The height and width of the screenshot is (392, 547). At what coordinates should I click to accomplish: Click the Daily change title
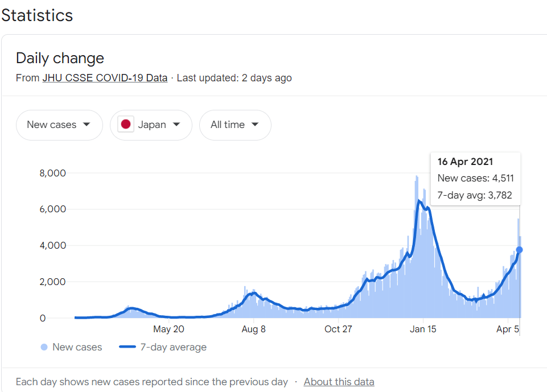(60, 58)
